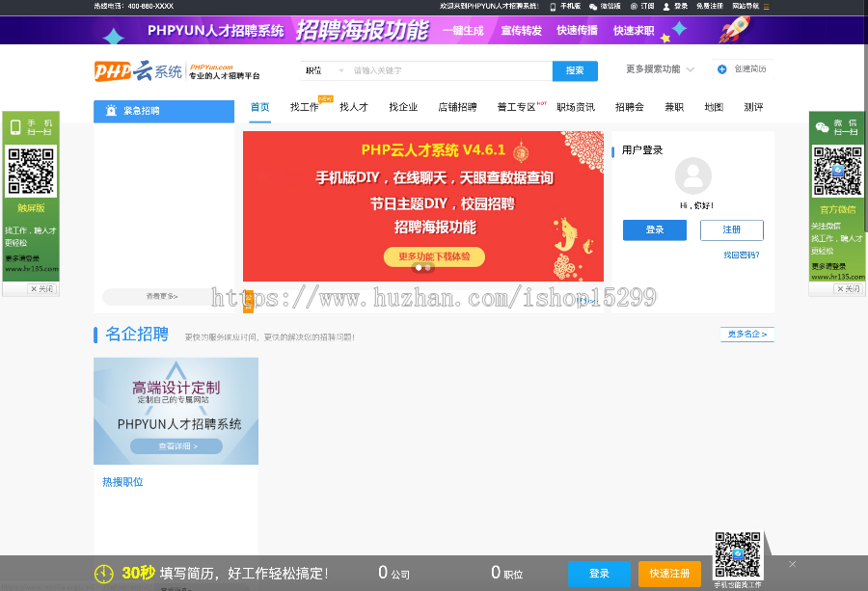The height and width of the screenshot is (591, 868).
Task: Click 更多名企 > link
Action: [747, 335]
